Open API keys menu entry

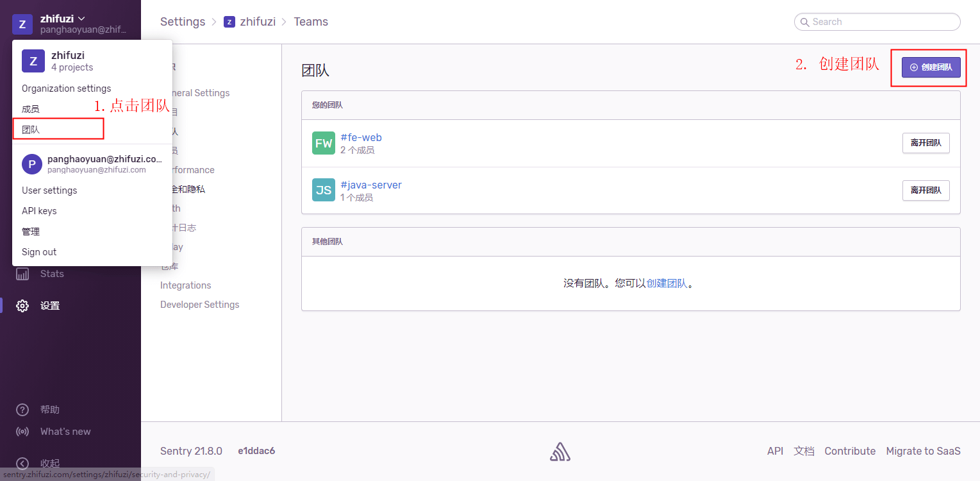click(x=39, y=211)
